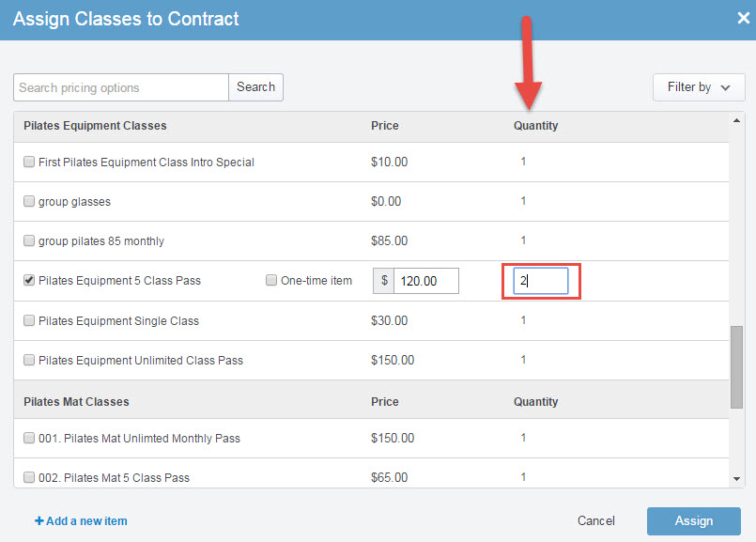Enable the One-time item checkbox

pos(270,280)
